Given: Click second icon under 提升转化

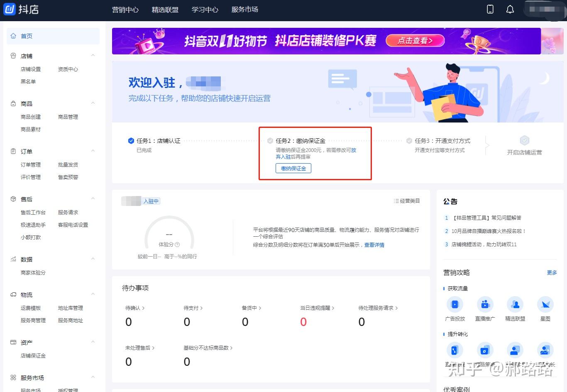Looking at the screenshot, I should (485, 350).
